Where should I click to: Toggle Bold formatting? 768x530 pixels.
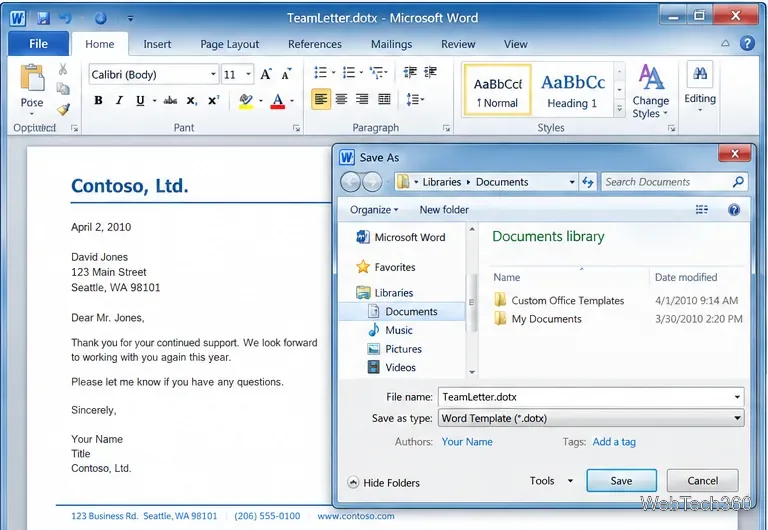98,100
